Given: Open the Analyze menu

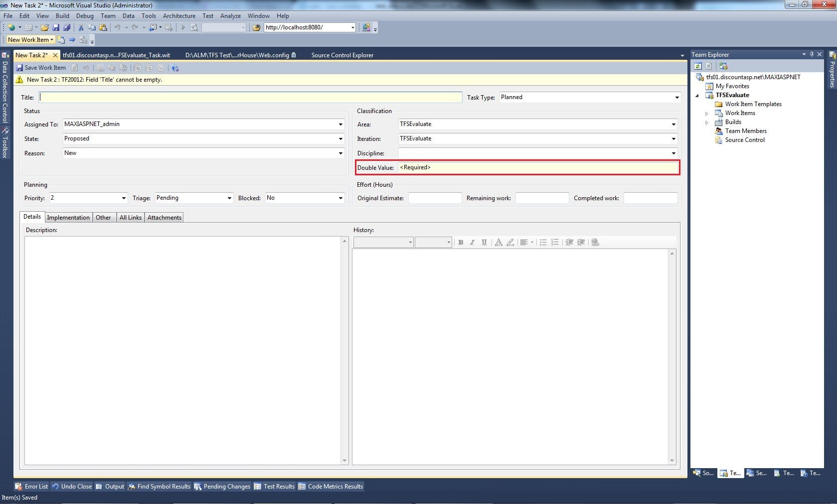Looking at the screenshot, I should pos(230,16).
